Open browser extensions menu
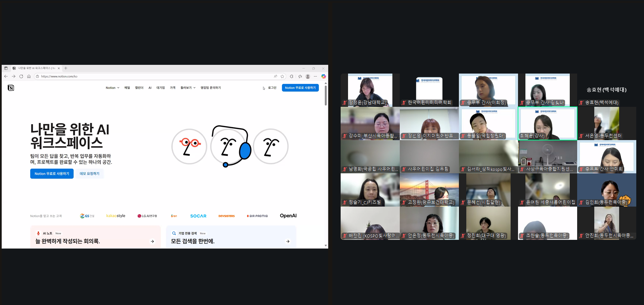Viewport: 644px width, 305px height. [292, 76]
